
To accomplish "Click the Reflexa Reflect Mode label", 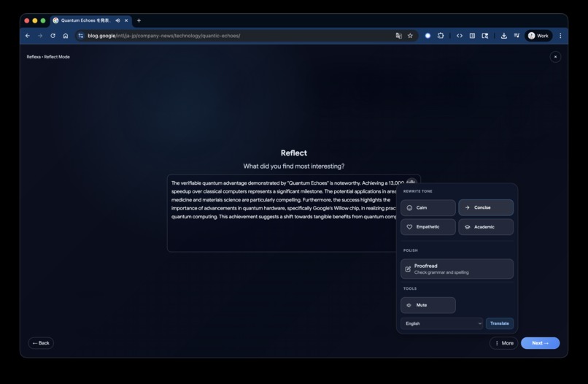I will 48,57.
